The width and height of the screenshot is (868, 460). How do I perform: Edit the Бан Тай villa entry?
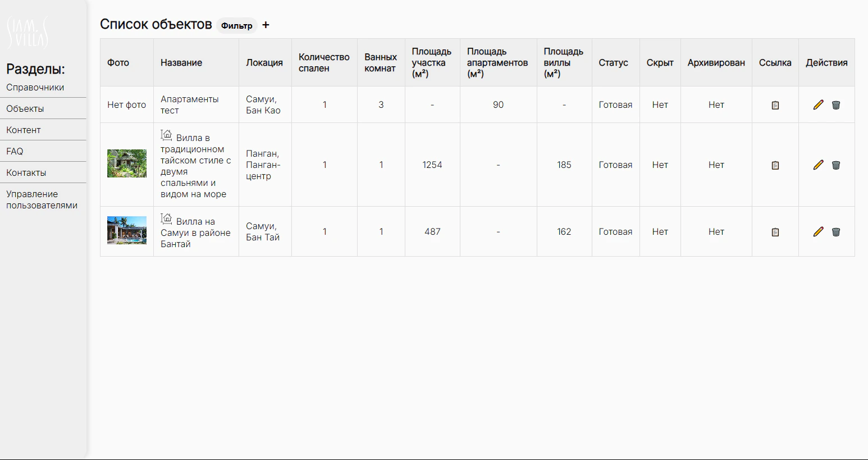point(819,231)
